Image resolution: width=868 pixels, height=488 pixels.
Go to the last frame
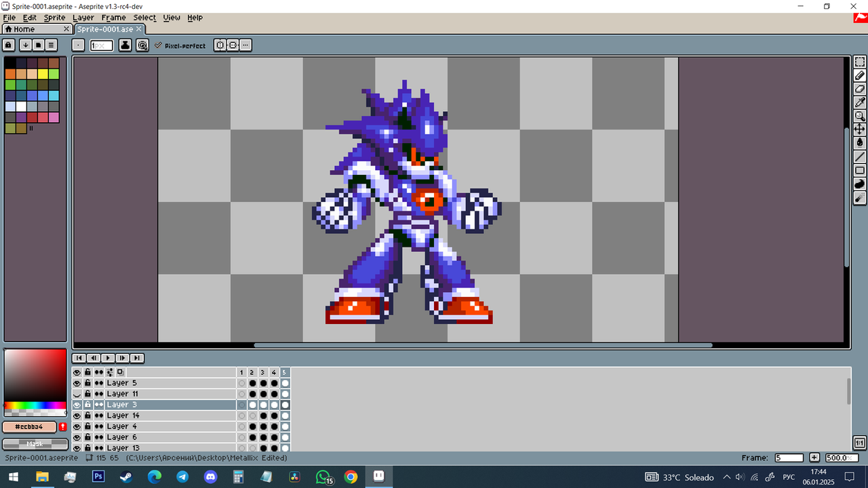click(137, 358)
